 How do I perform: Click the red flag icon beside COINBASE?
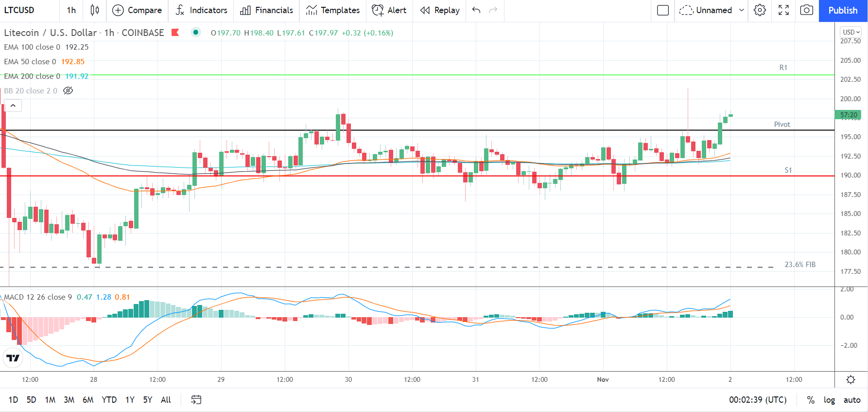point(175,33)
